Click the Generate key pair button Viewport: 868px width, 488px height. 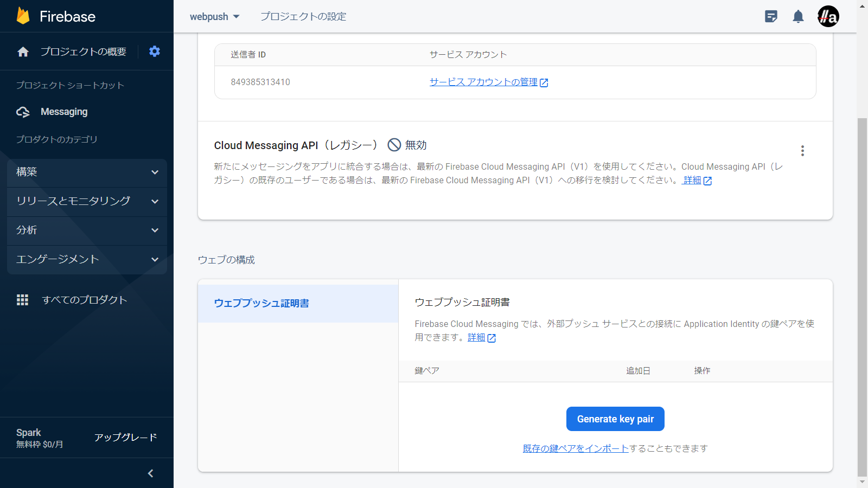pos(615,419)
